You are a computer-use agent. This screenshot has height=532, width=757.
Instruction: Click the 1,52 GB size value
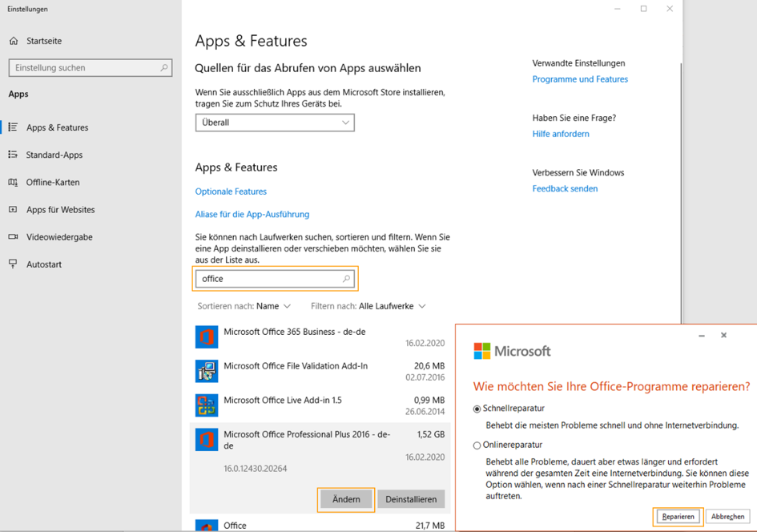pyautogui.click(x=431, y=434)
